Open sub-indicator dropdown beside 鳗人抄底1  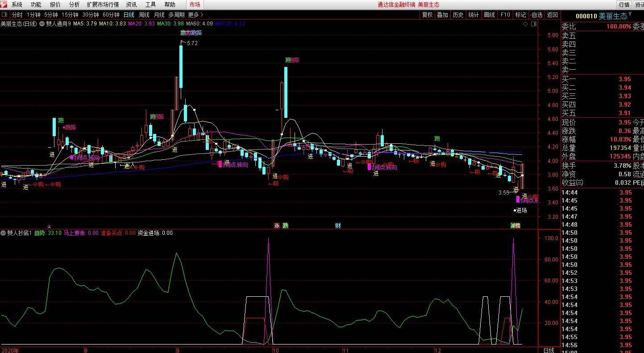[3, 233]
